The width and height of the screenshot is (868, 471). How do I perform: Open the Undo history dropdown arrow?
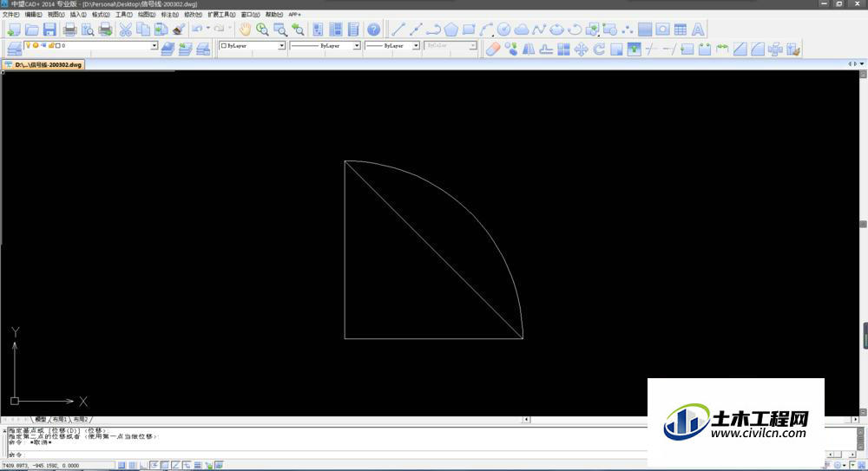pos(208,29)
